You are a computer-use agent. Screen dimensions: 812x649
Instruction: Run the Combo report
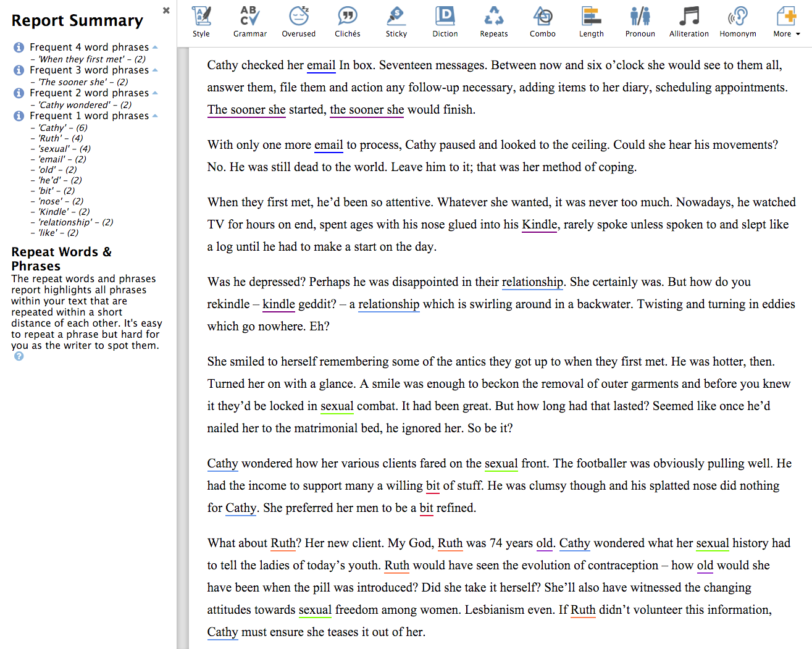542,22
